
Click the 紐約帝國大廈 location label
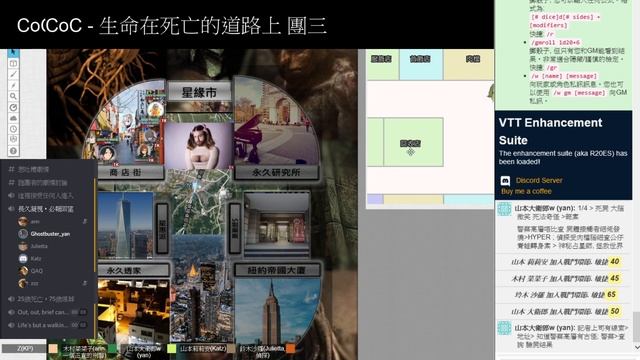click(x=276, y=270)
